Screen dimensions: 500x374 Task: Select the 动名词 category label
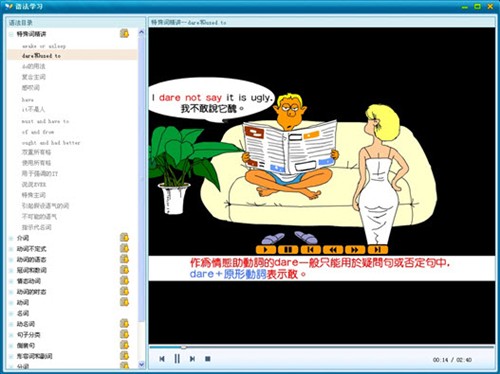[26, 324]
